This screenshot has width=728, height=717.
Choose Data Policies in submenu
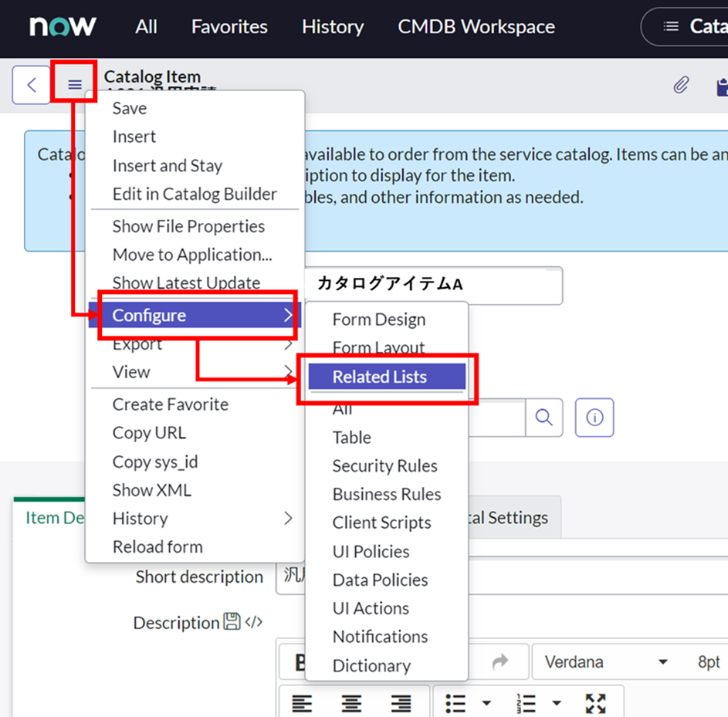387,580
